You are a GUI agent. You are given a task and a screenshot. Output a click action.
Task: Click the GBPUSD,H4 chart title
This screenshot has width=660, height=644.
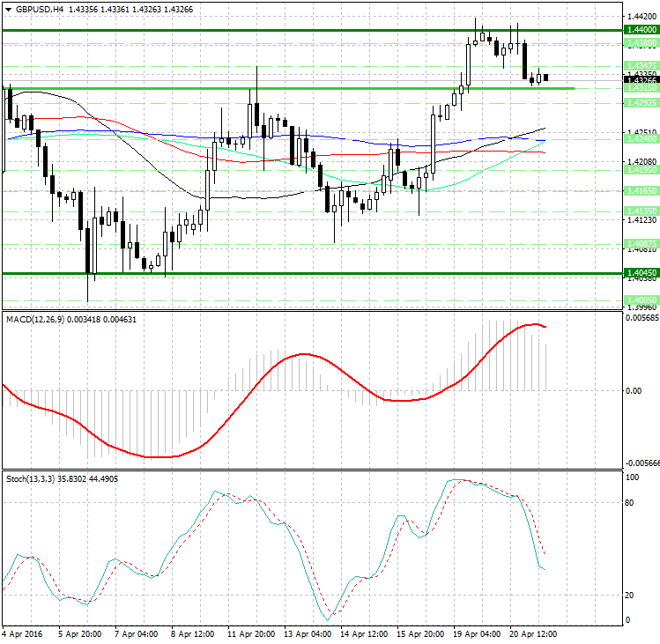point(40,9)
